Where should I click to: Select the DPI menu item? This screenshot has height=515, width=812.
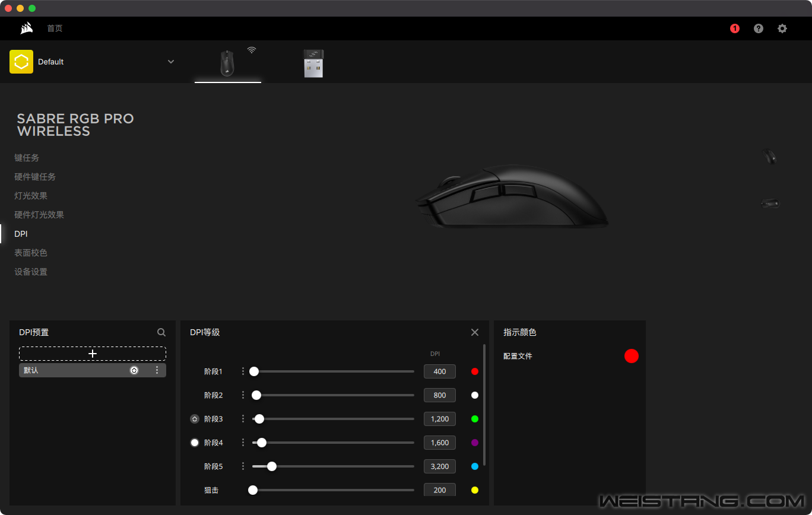coord(21,234)
